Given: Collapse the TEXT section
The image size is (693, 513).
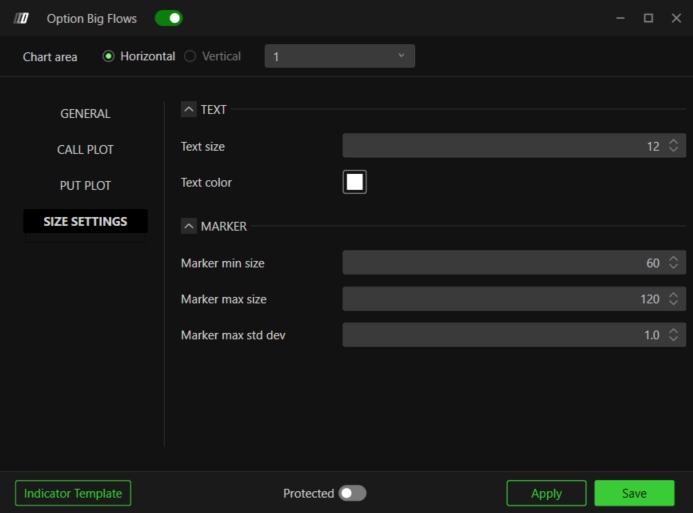Looking at the screenshot, I should (189, 109).
